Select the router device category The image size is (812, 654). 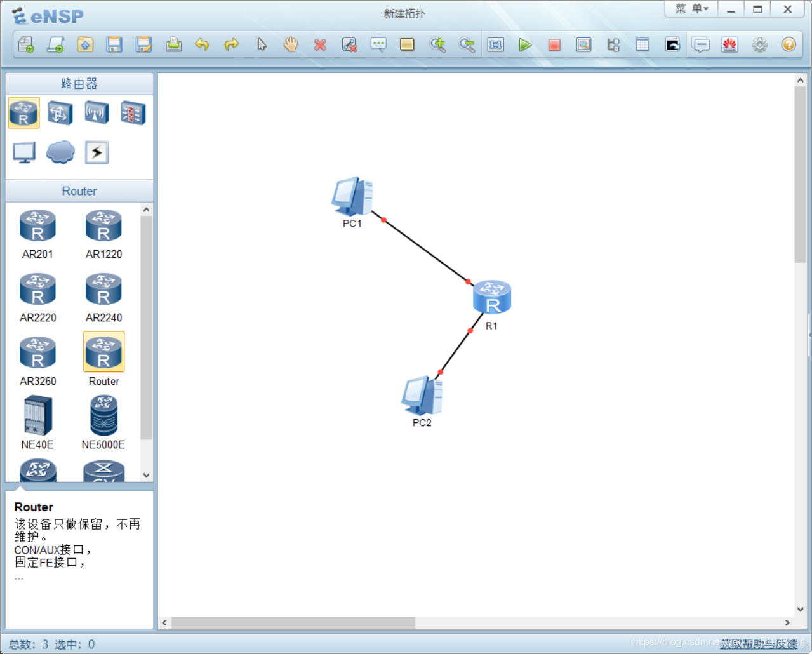(x=23, y=113)
